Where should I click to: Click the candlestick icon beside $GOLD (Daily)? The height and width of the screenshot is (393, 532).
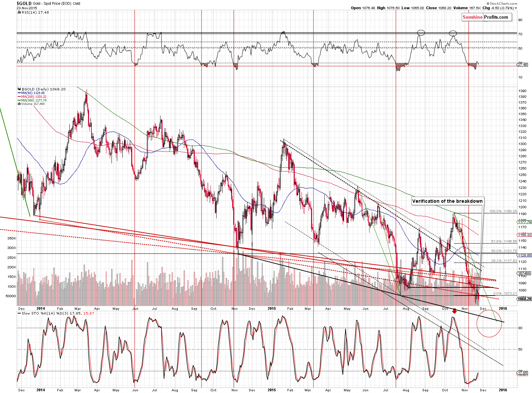[19, 89]
